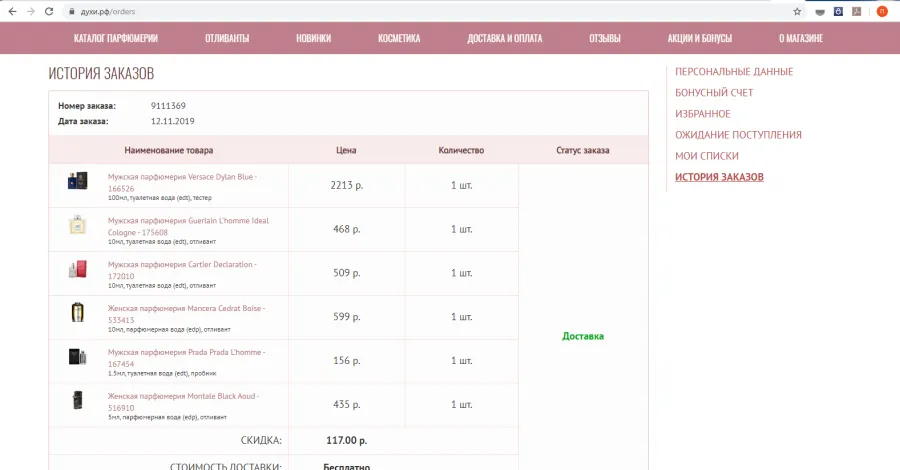Click price 156 р.
This screenshot has width=900, height=470.
click(347, 360)
